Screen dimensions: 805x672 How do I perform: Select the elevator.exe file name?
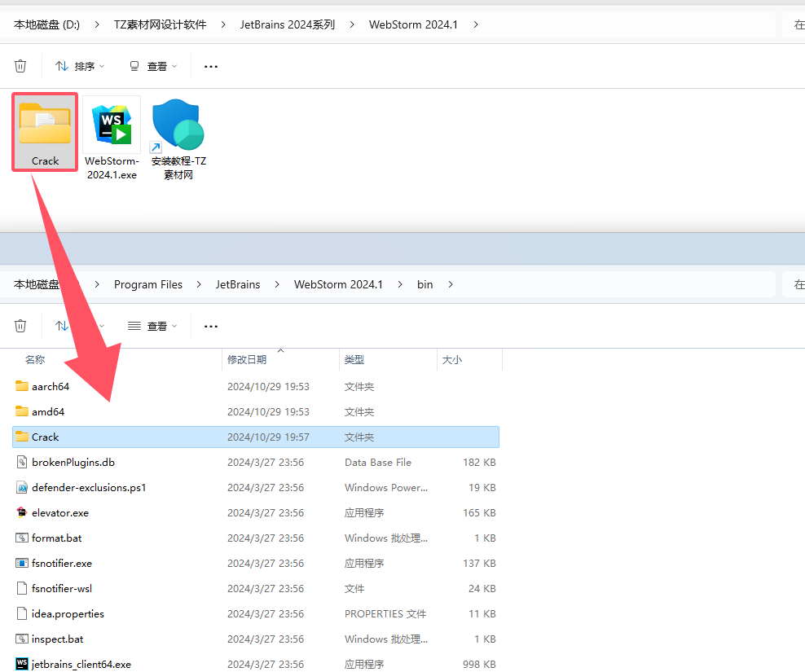60,513
